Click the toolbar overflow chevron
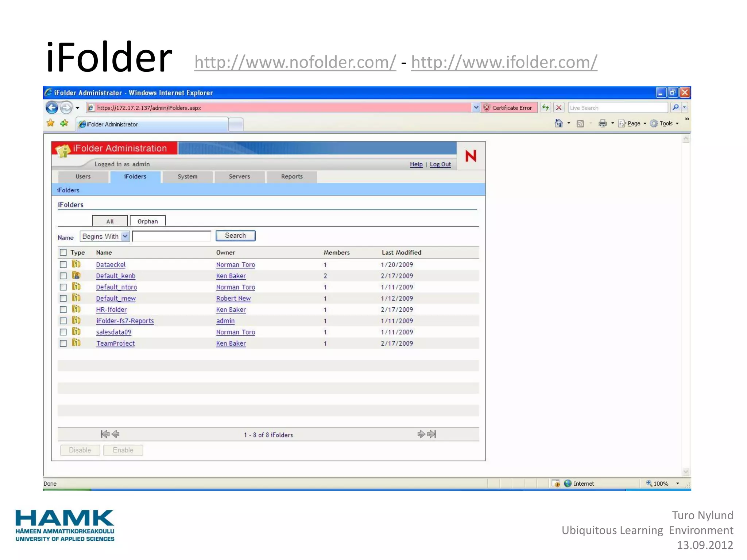Viewport: 747px width, 560px height. 687,119
